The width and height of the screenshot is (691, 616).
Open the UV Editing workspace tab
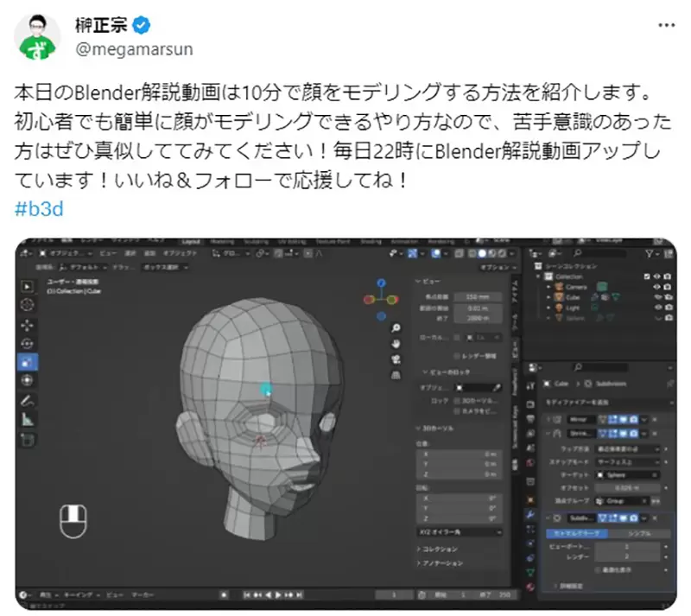click(x=292, y=242)
